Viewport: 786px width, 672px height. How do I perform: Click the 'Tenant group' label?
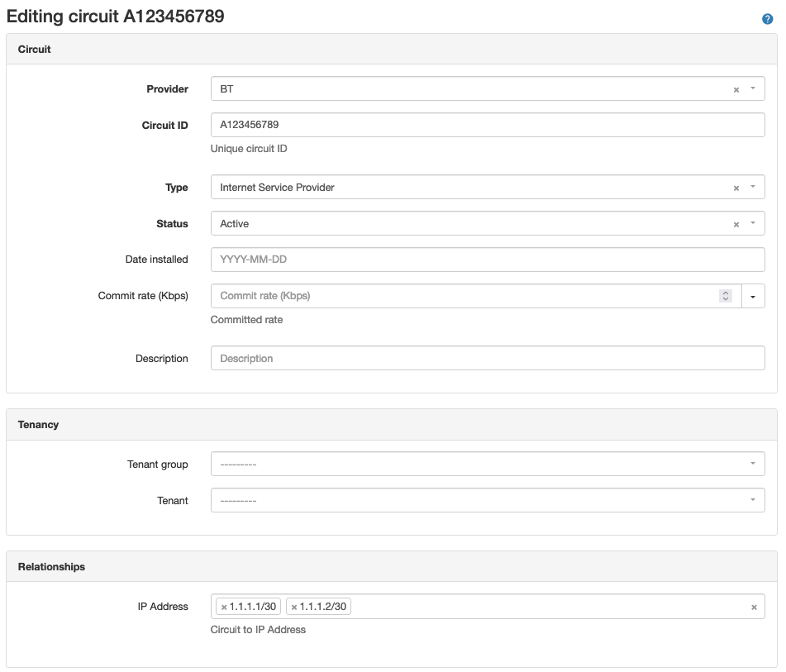click(x=157, y=465)
